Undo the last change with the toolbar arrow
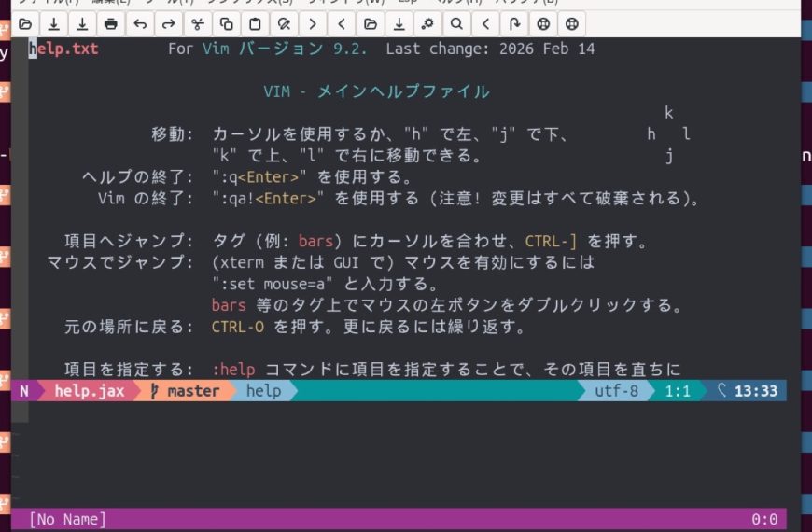 140,24
